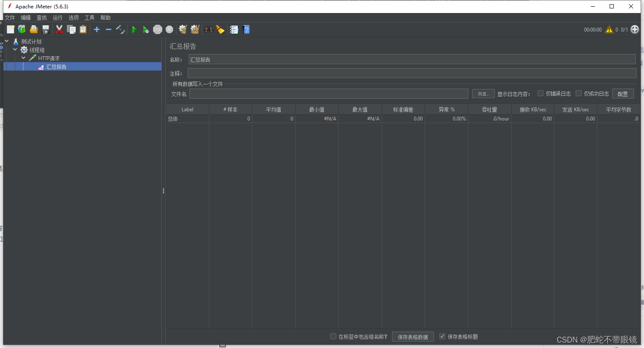The image size is (644, 348).
Task: Start test without pauses icon
Action: [145, 29]
